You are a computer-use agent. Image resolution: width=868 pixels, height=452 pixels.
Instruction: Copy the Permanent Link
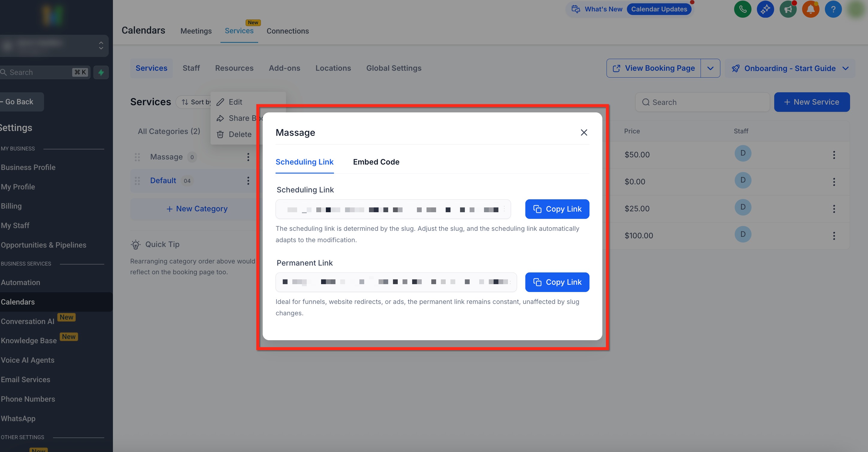557,282
